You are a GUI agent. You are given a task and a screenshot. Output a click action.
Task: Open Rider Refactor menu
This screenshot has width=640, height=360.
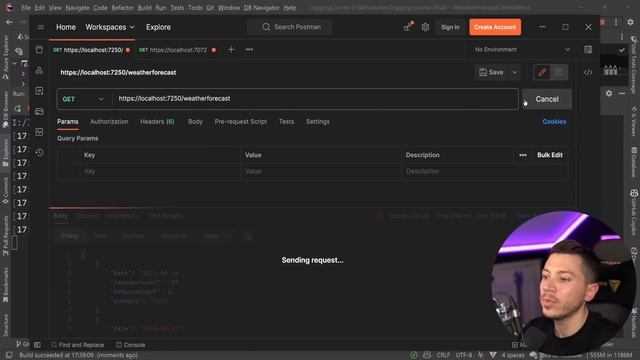click(x=122, y=8)
